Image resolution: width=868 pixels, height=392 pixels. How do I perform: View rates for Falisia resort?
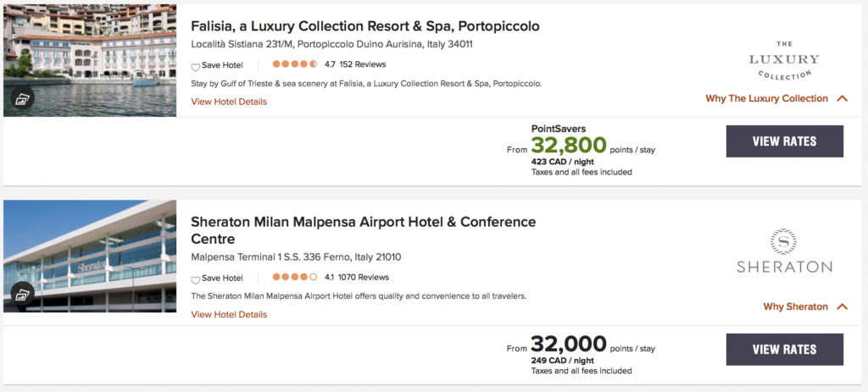coord(784,141)
